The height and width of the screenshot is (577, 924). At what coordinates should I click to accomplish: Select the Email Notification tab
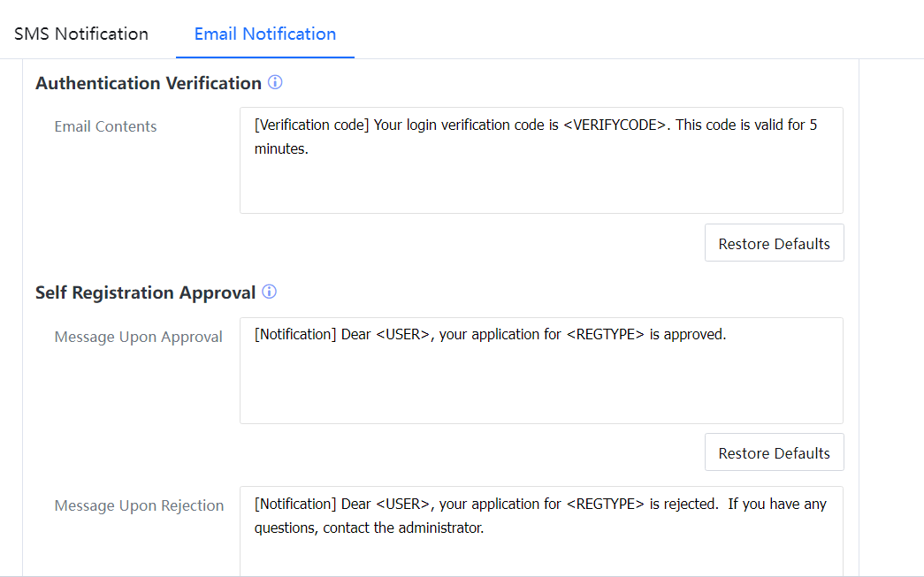[x=264, y=34]
